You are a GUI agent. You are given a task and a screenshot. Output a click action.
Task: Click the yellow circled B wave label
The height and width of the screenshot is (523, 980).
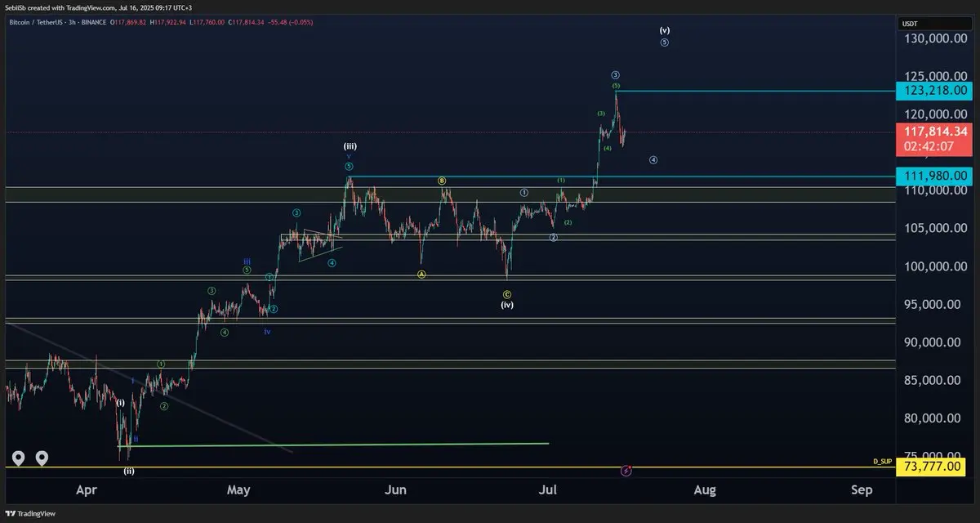441,181
